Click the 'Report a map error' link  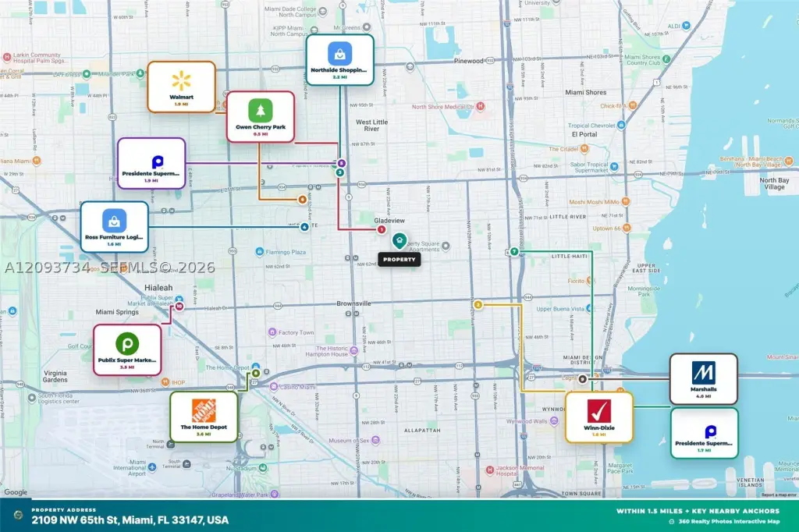click(x=779, y=495)
